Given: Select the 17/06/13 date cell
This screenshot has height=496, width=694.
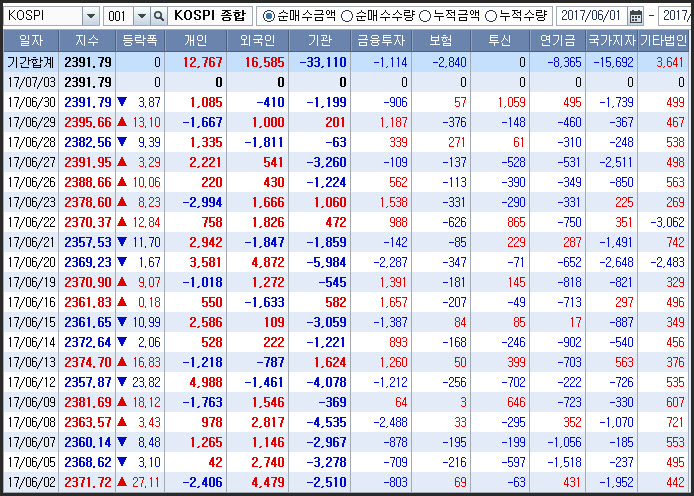Looking at the screenshot, I should 32,362.
